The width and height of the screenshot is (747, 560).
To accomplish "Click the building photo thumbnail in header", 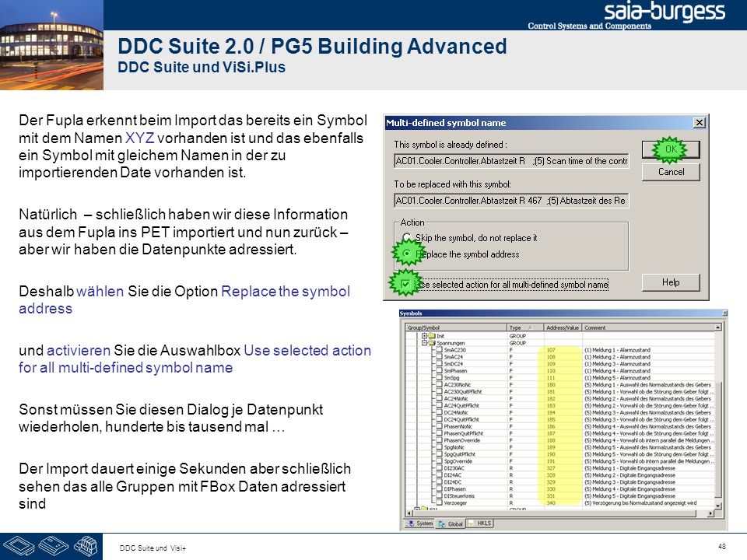I will tap(51, 45).
